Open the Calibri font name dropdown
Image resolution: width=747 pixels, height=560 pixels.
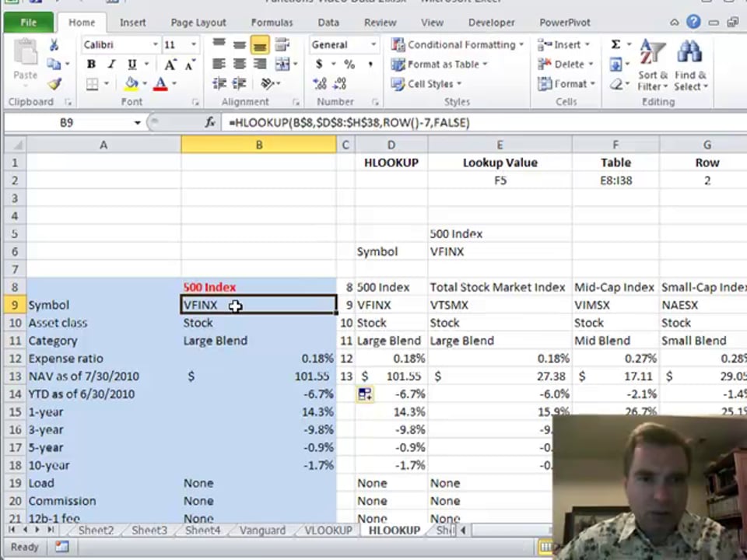(156, 45)
